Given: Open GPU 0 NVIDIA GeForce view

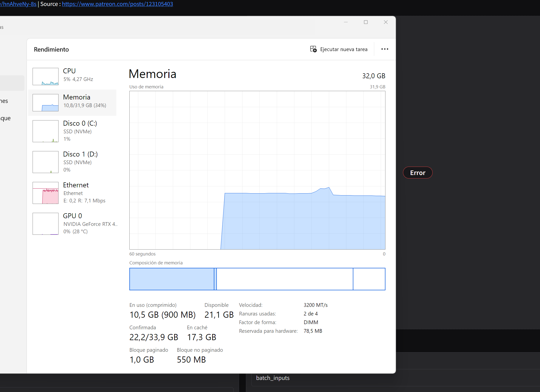Looking at the screenshot, I should pos(72,216).
